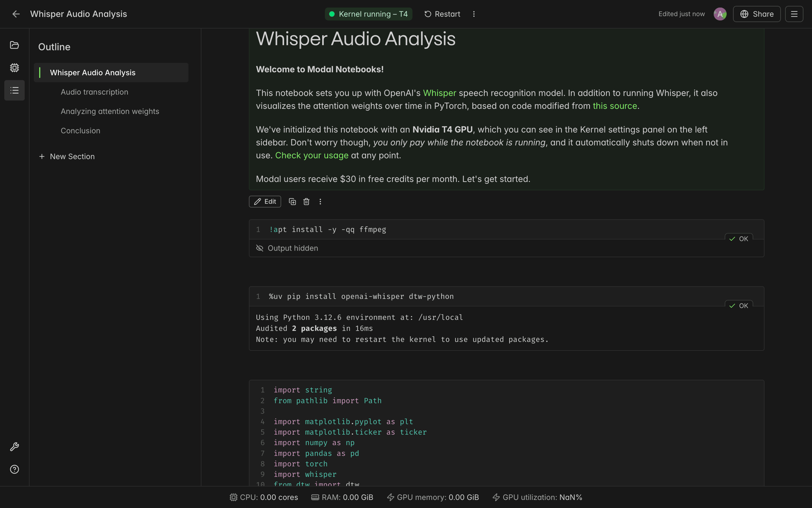Click into the uv pip install code line
This screenshot has height=508, width=812.
pos(361,296)
